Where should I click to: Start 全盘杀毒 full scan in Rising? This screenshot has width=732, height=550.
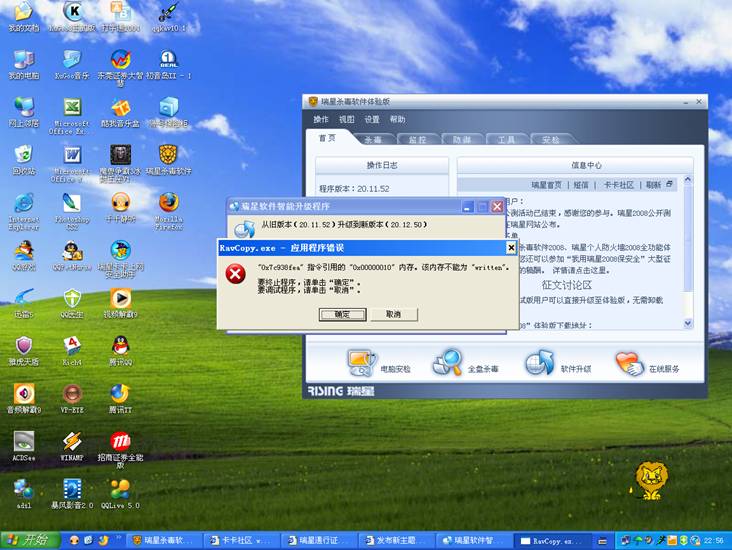(x=465, y=363)
